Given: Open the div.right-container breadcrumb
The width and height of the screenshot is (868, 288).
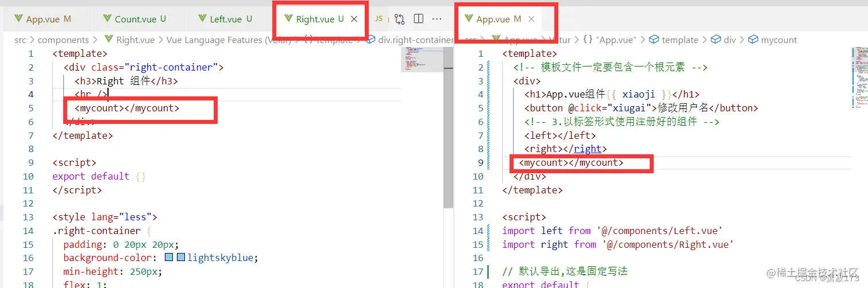Looking at the screenshot, I should pos(416,40).
